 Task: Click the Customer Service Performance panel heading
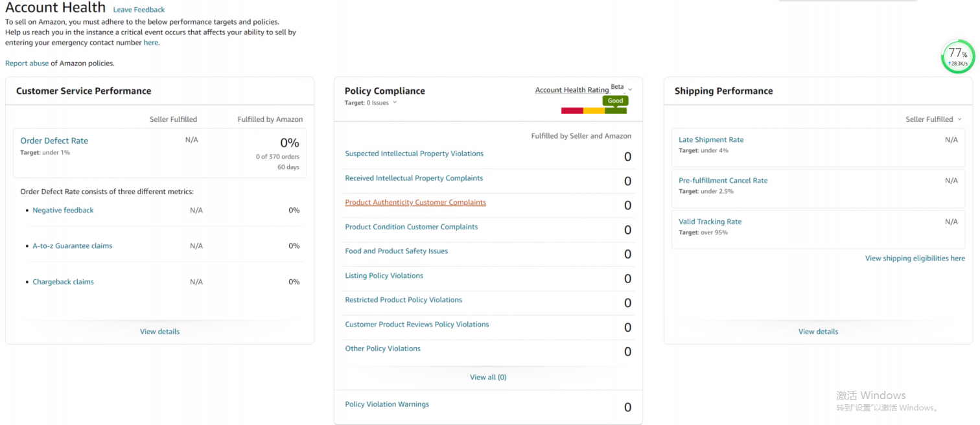(x=84, y=91)
